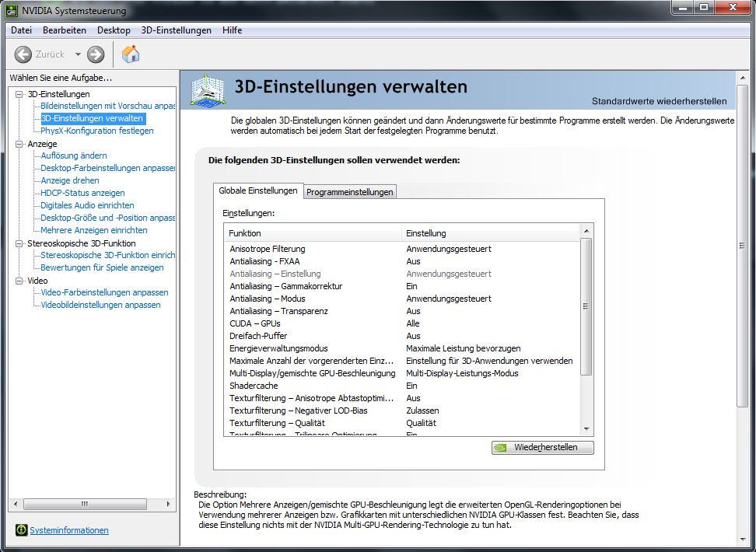The image size is (756, 552).
Task: Click Standardwerte wiederherstellen link
Action: [x=659, y=101]
